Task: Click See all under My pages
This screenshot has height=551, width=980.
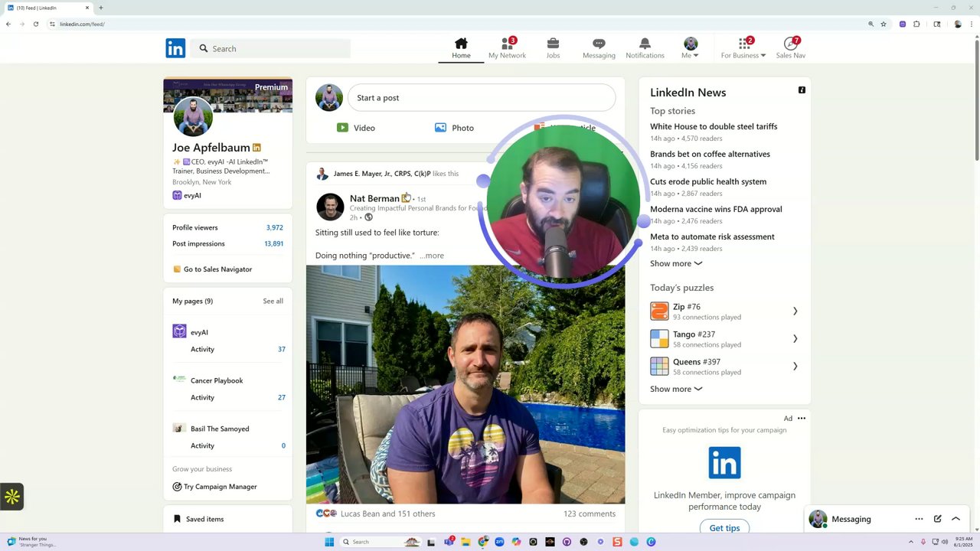Action: (273, 301)
